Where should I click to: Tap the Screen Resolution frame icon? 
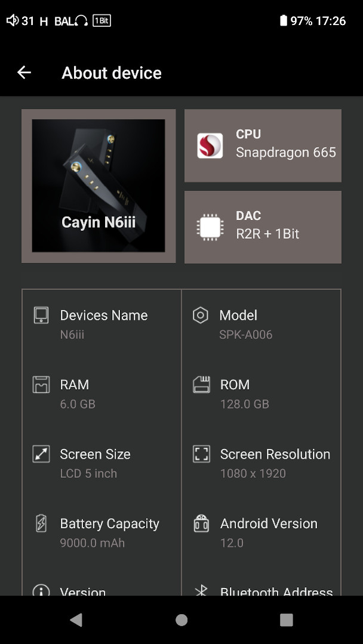point(201,454)
